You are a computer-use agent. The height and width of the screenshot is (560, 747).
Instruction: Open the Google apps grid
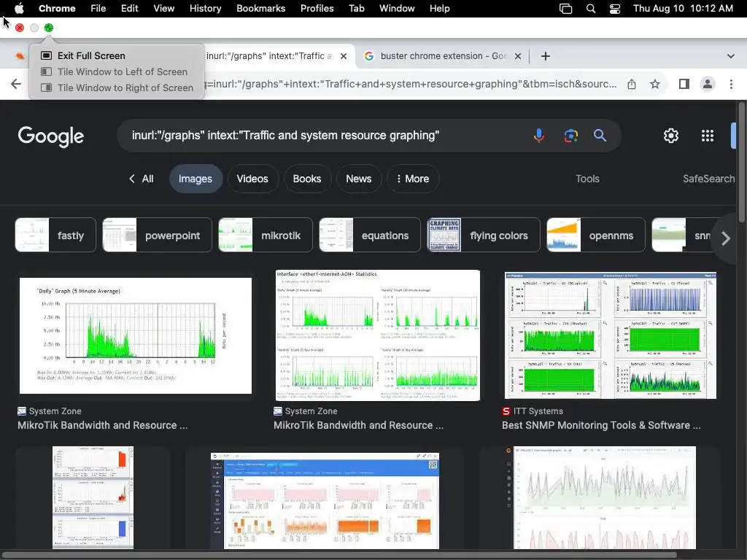pos(708,136)
